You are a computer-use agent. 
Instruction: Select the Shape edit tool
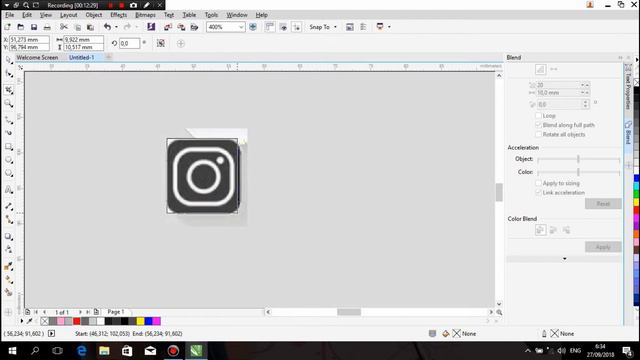[x=9, y=74]
